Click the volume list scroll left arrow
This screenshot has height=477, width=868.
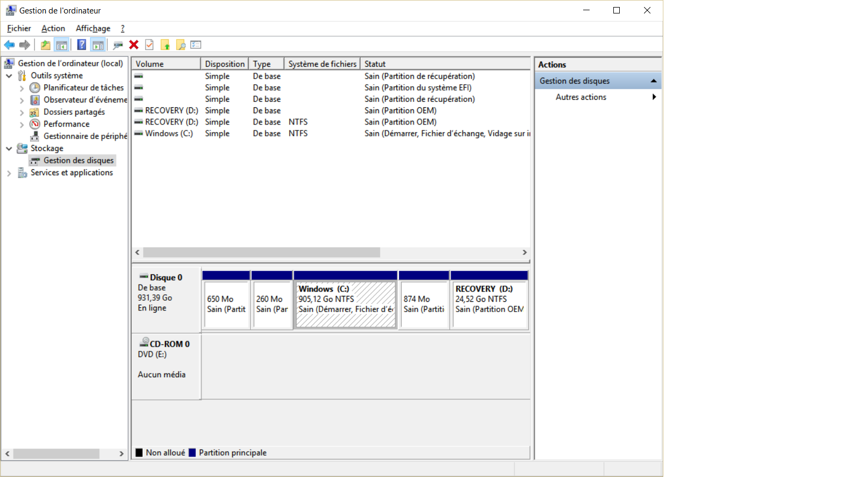138,252
